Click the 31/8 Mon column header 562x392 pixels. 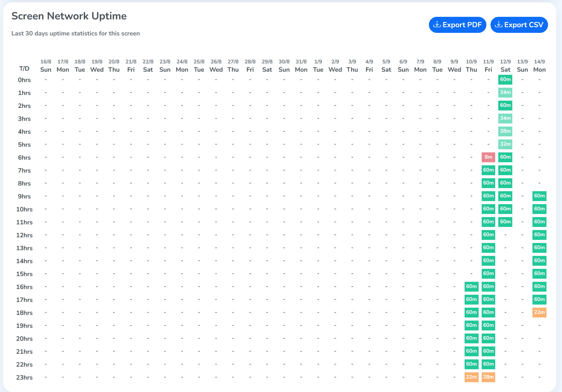coord(301,66)
